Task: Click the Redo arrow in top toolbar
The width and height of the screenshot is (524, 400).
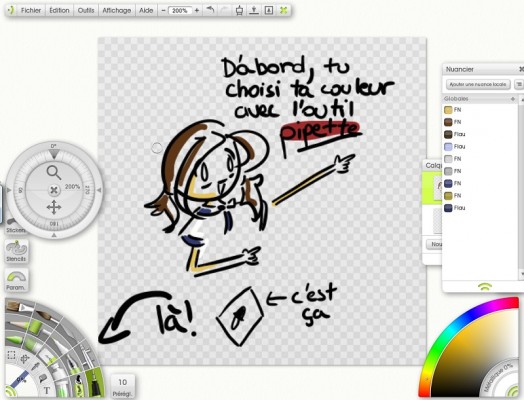Action: (224, 10)
